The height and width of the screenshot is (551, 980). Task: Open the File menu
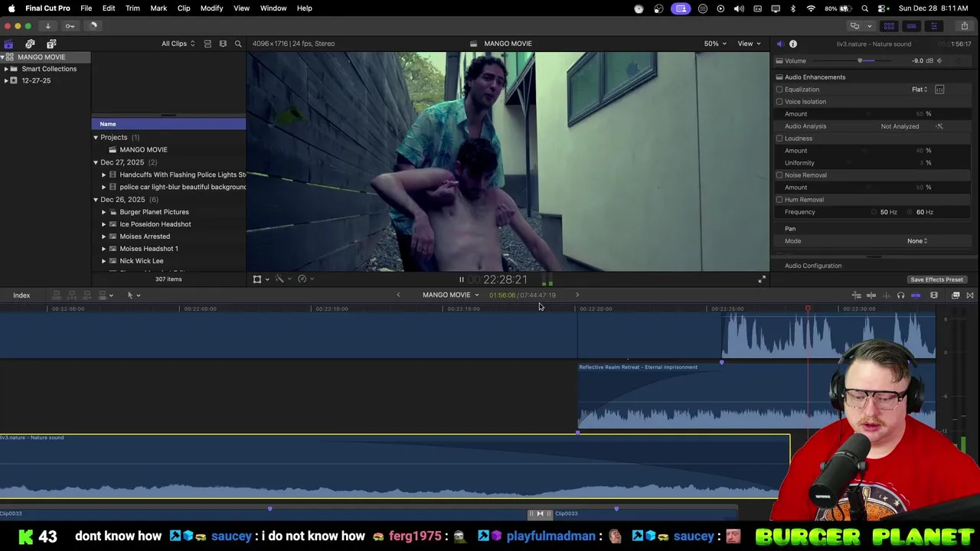pos(86,8)
